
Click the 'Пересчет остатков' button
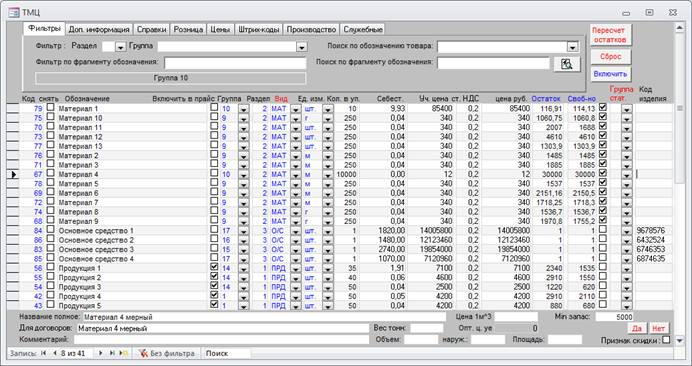click(x=610, y=35)
